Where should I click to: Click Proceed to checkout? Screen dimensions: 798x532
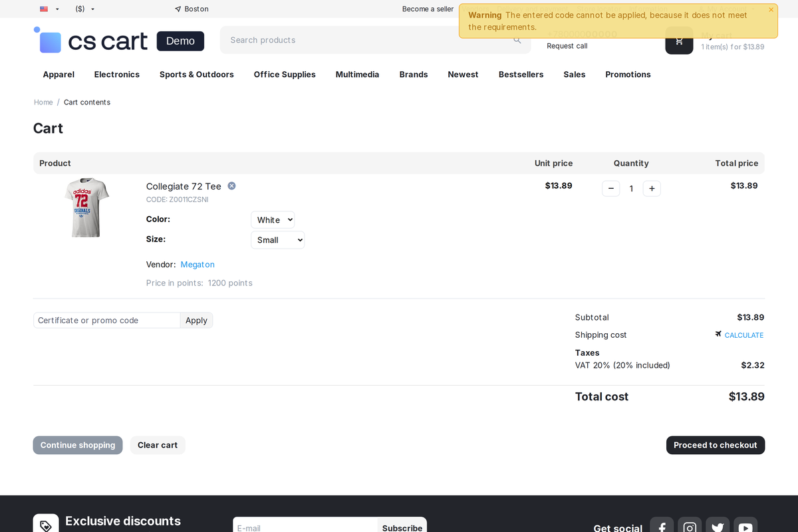[x=716, y=446]
